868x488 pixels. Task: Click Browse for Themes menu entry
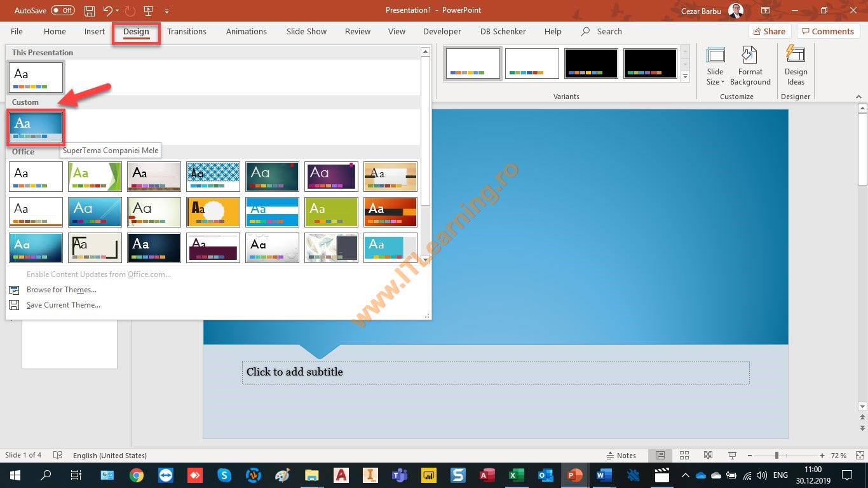(61, 290)
